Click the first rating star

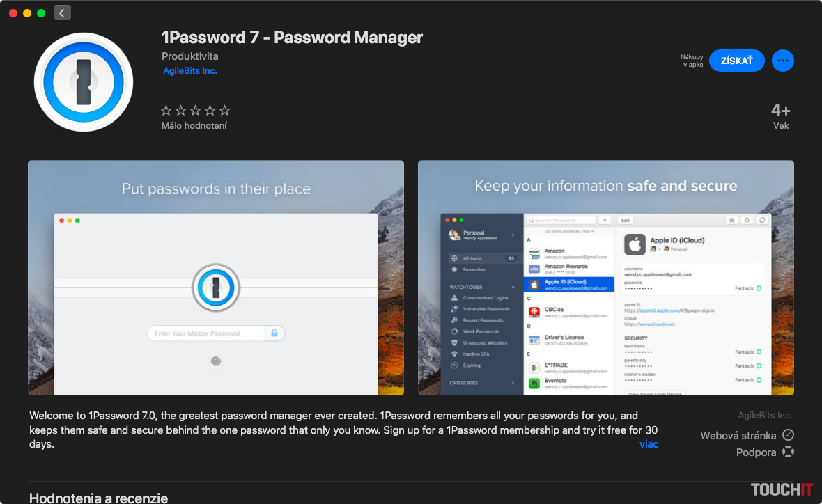click(x=166, y=110)
